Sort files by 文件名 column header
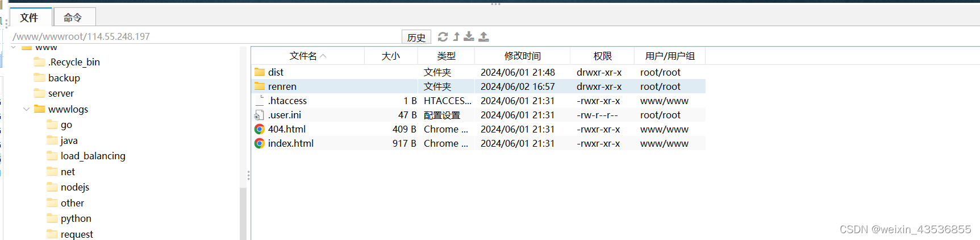Screen dimensions: 980x240 tap(308, 56)
